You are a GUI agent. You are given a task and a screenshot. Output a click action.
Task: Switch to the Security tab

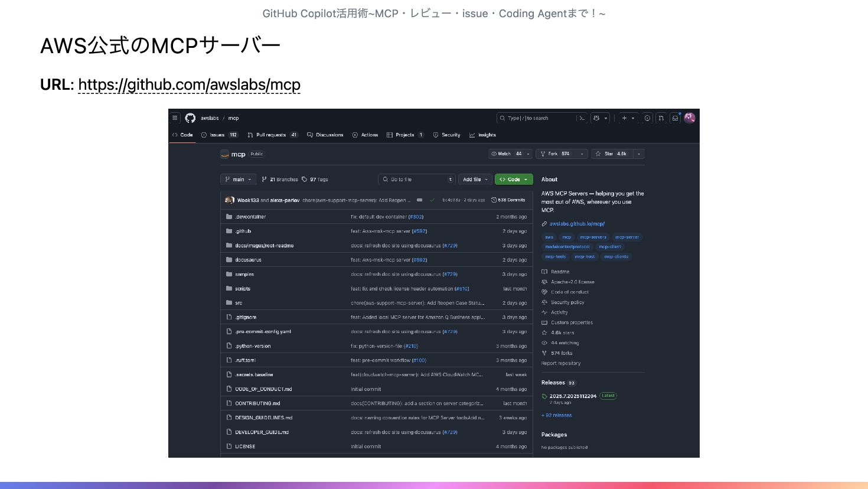(x=446, y=135)
